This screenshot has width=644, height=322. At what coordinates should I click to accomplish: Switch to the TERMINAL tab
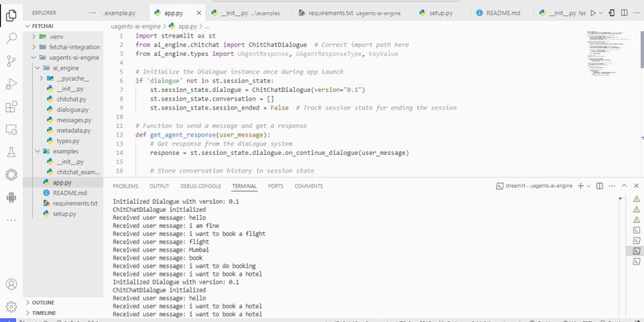[244, 186]
